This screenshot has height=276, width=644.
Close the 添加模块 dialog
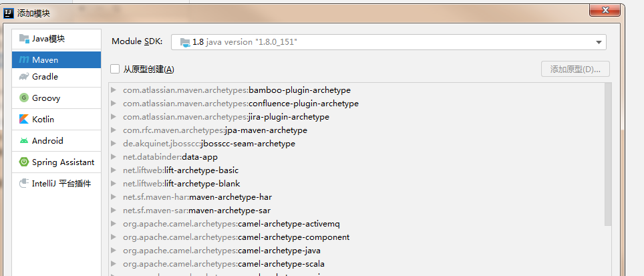(605, 10)
